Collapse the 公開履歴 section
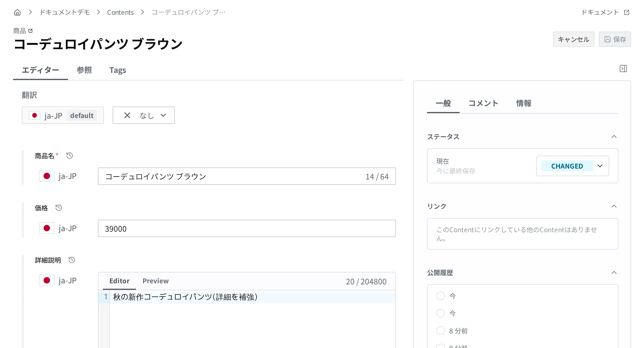The image size is (644, 348). pyautogui.click(x=614, y=272)
